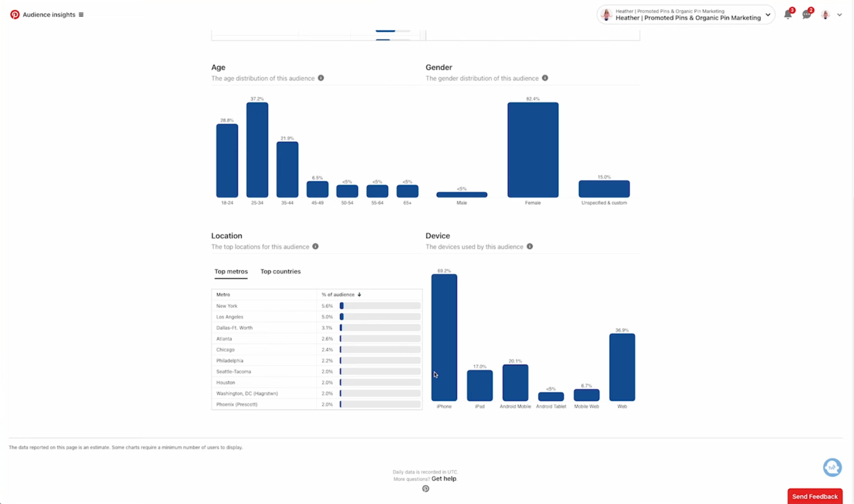Click the Philadelphia metro row

tap(317, 360)
